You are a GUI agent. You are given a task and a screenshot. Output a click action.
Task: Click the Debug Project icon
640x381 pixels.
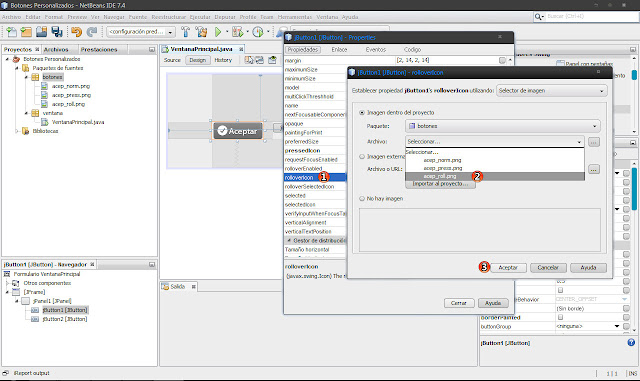tap(237, 32)
